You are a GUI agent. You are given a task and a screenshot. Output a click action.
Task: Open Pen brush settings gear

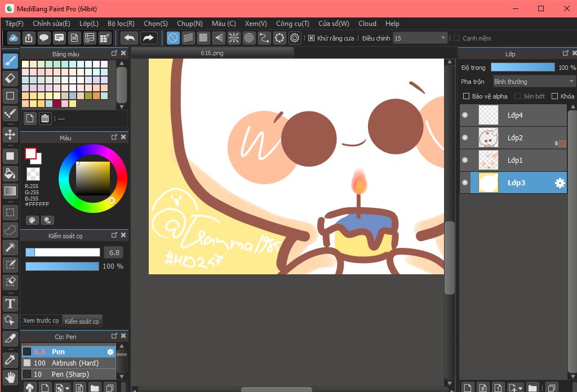110,352
